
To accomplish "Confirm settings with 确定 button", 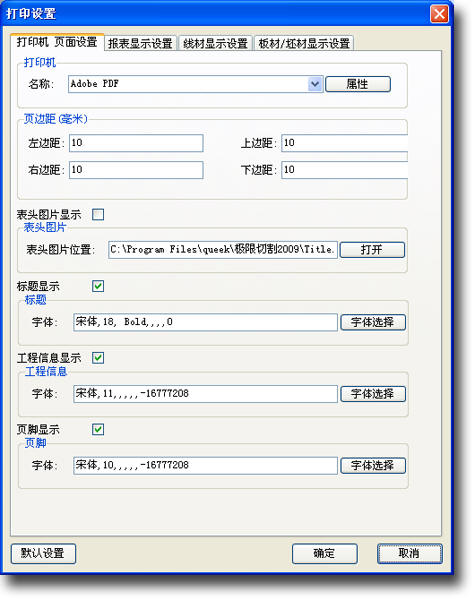I will (325, 554).
